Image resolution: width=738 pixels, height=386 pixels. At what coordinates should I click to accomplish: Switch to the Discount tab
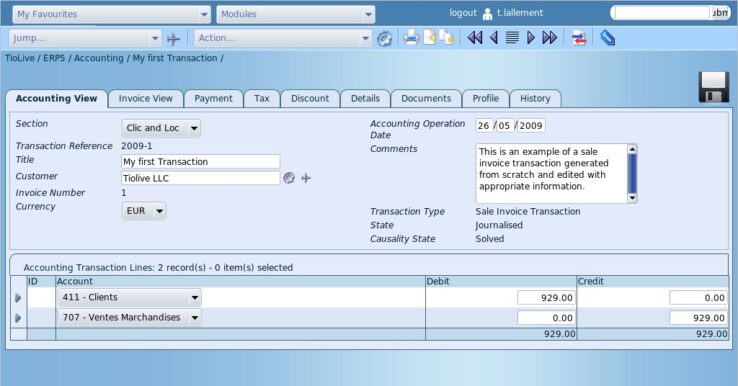[x=310, y=99]
